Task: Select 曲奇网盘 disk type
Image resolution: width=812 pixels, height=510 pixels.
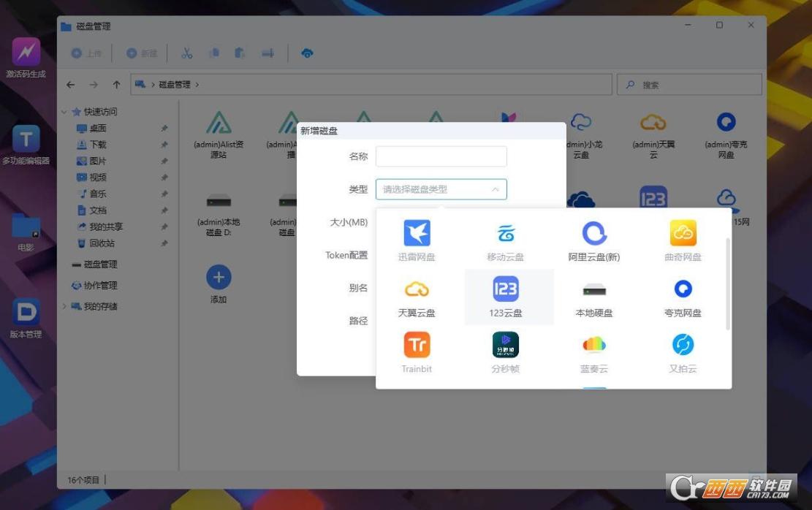Action: (683, 241)
